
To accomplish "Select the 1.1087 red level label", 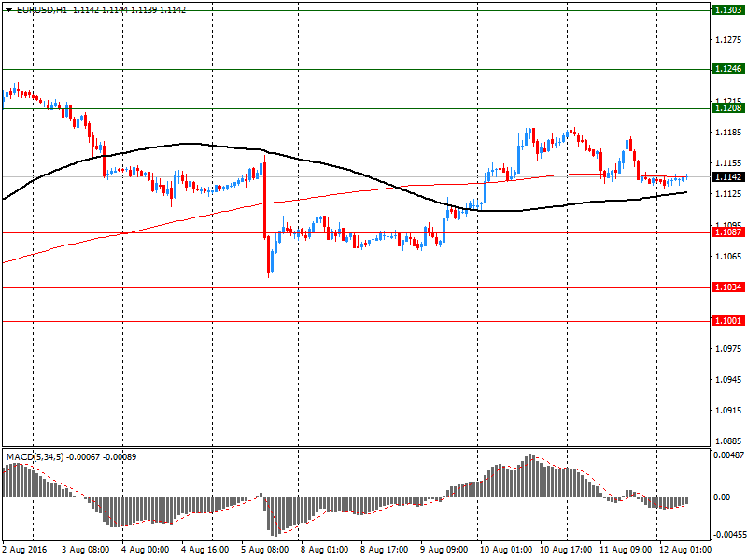I will click(727, 232).
